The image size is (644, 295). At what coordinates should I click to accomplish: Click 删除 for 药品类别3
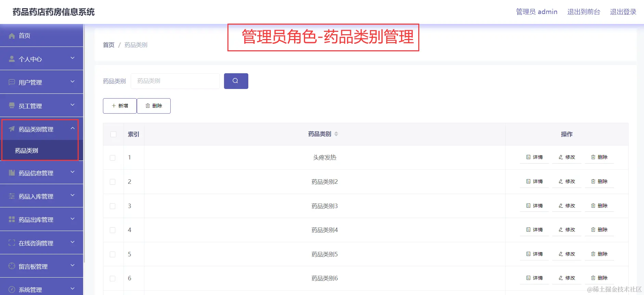599,206
